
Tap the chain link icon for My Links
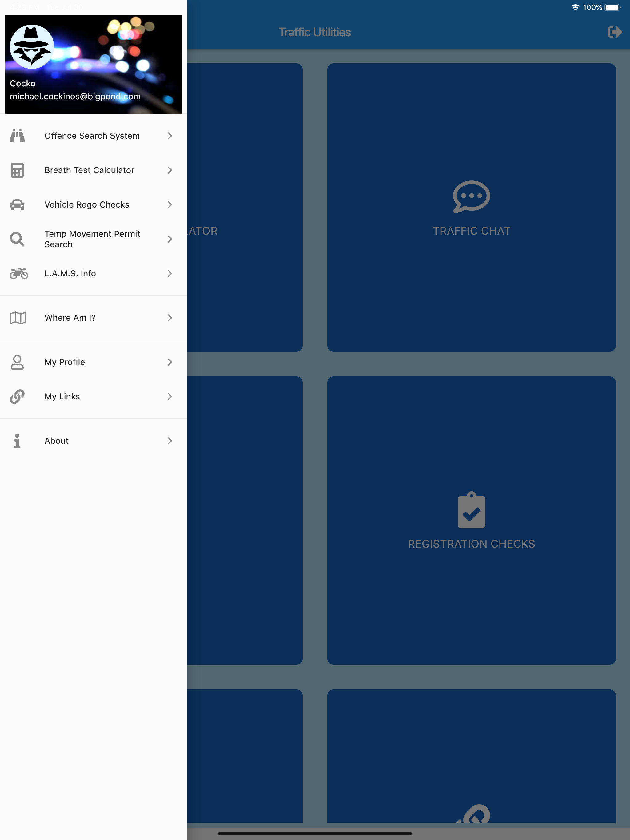point(17,396)
